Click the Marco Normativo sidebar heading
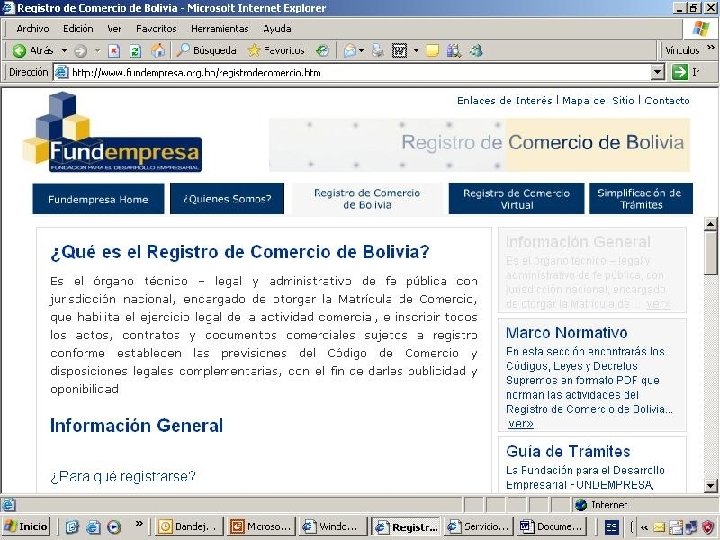 [567, 332]
